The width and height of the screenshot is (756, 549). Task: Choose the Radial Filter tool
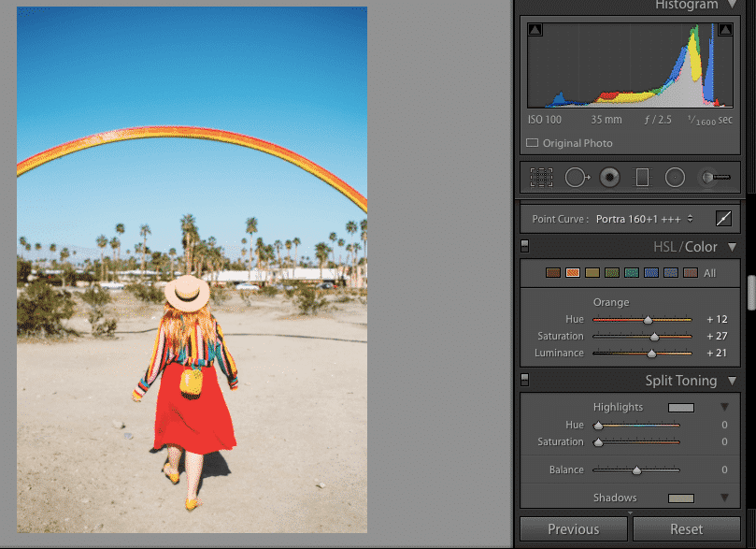pos(675,177)
